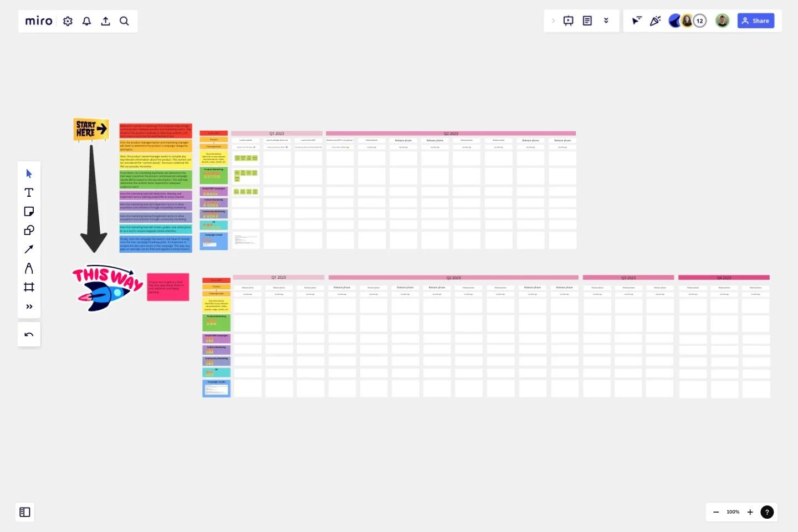Open the reactions tool
The image size is (798, 532).
click(x=656, y=21)
